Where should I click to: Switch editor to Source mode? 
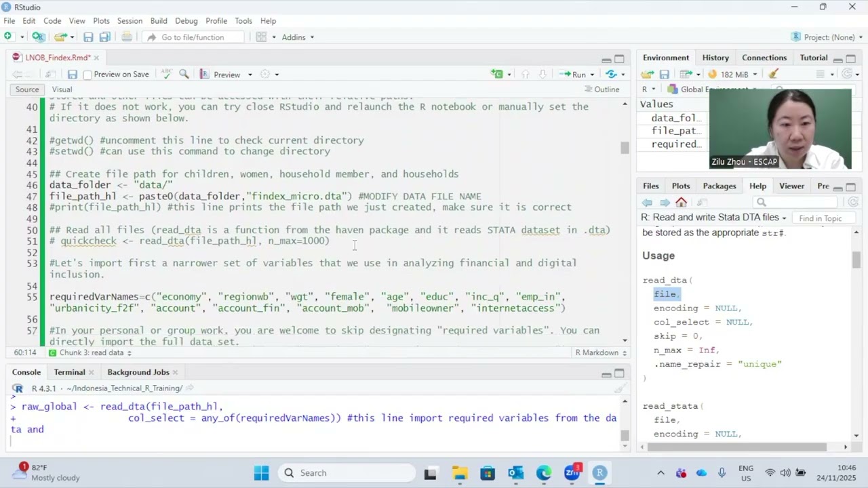coord(27,89)
